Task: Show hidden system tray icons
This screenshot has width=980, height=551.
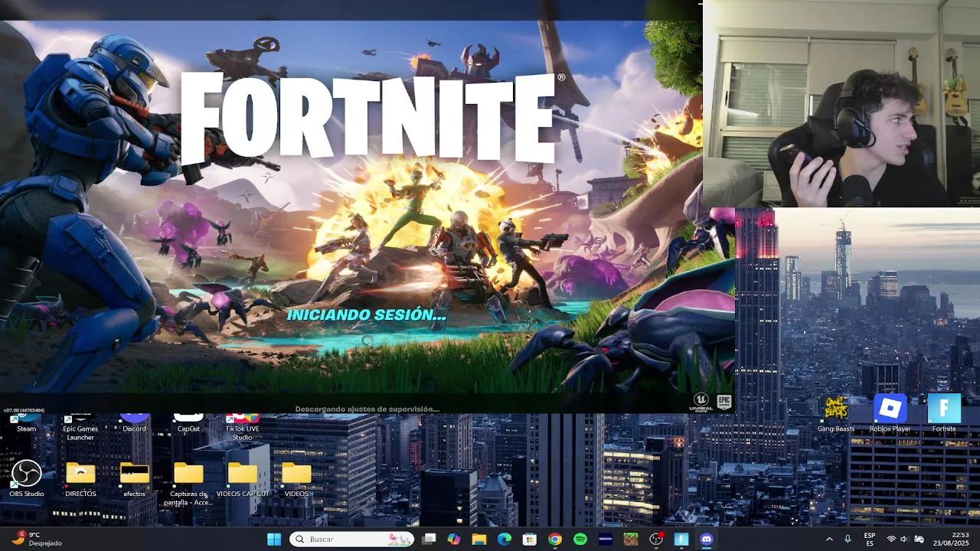Action: click(x=829, y=539)
